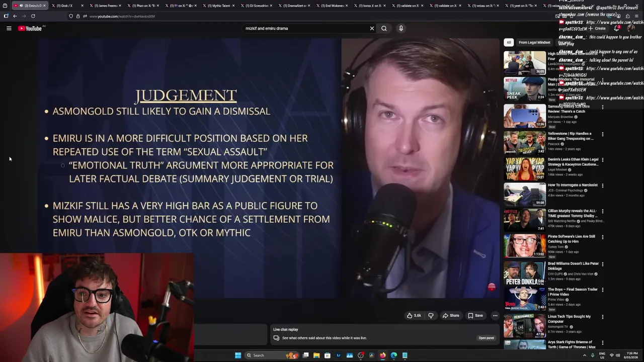Open volume control in system tray
Screen dimensions: 644x362
pos(618,355)
